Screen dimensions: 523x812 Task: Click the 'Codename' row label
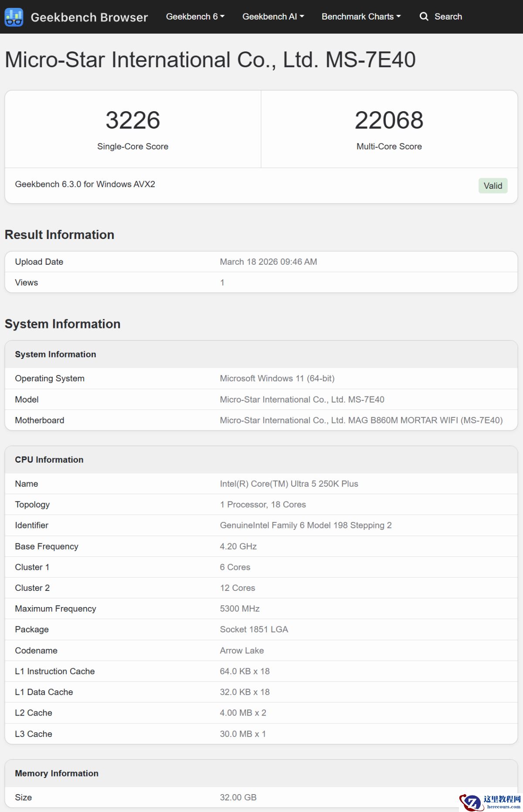(36, 651)
